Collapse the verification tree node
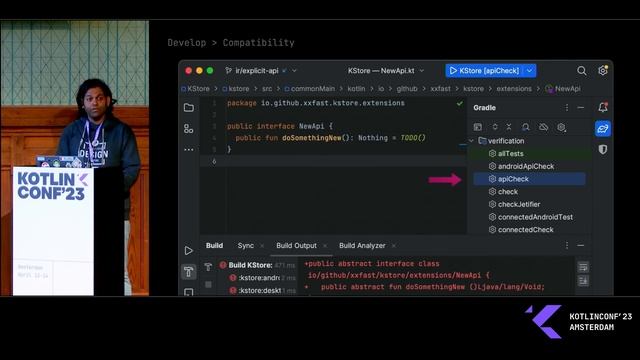 coord(472,141)
